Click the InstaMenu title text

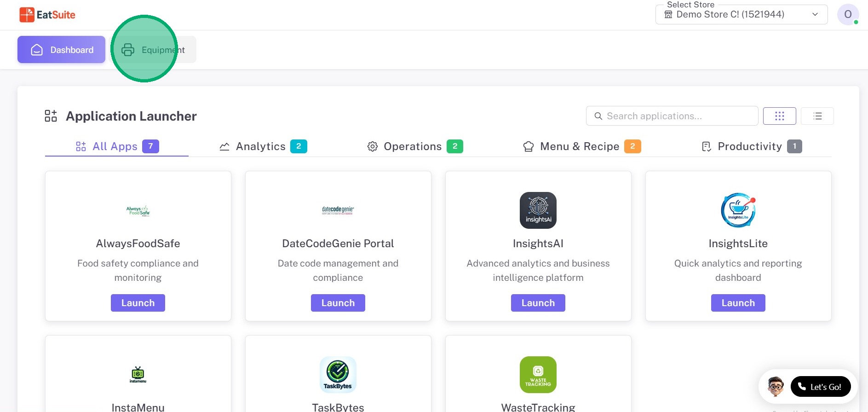[x=138, y=407]
